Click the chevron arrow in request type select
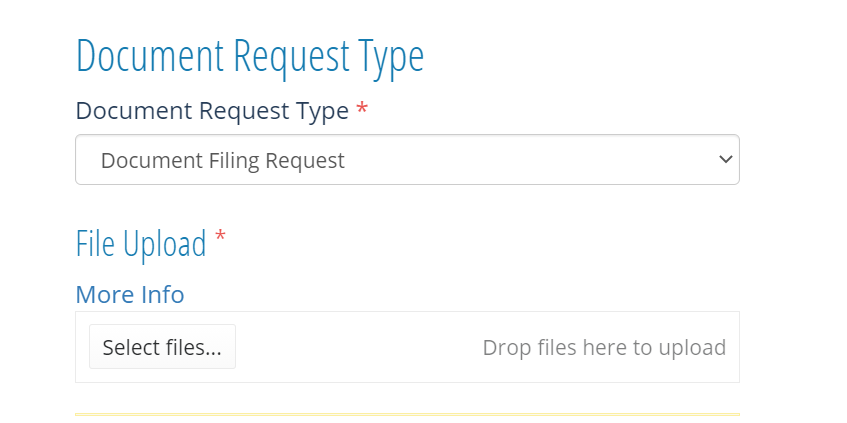Image resolution: width=847 pixels, height=423 pixels. point(725,159)
